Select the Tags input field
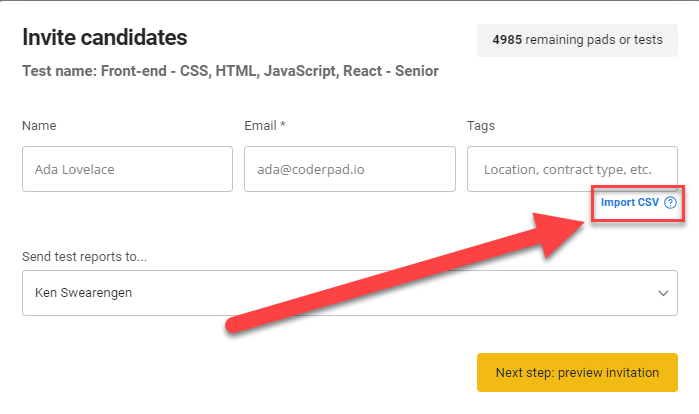 pos(572,169)
